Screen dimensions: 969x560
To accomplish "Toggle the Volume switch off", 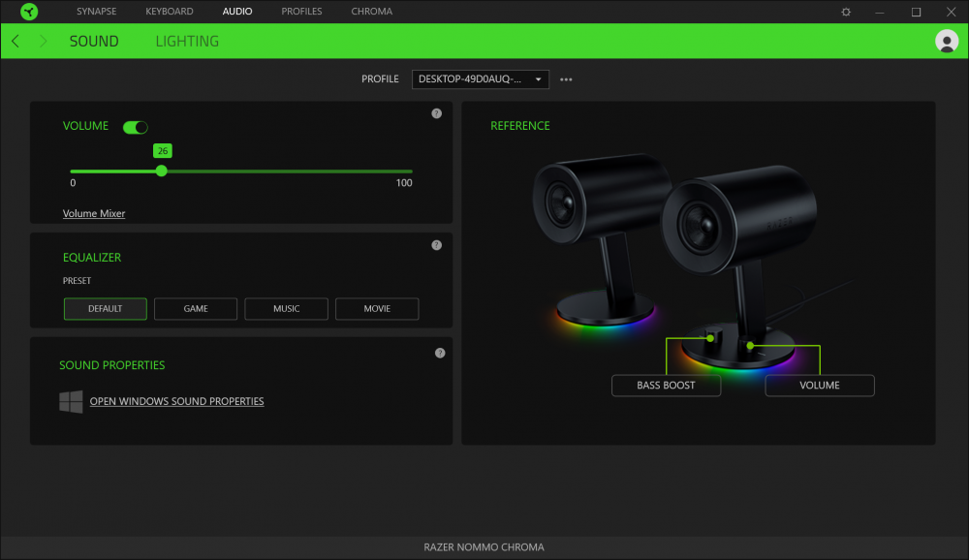I will (136, 127).
